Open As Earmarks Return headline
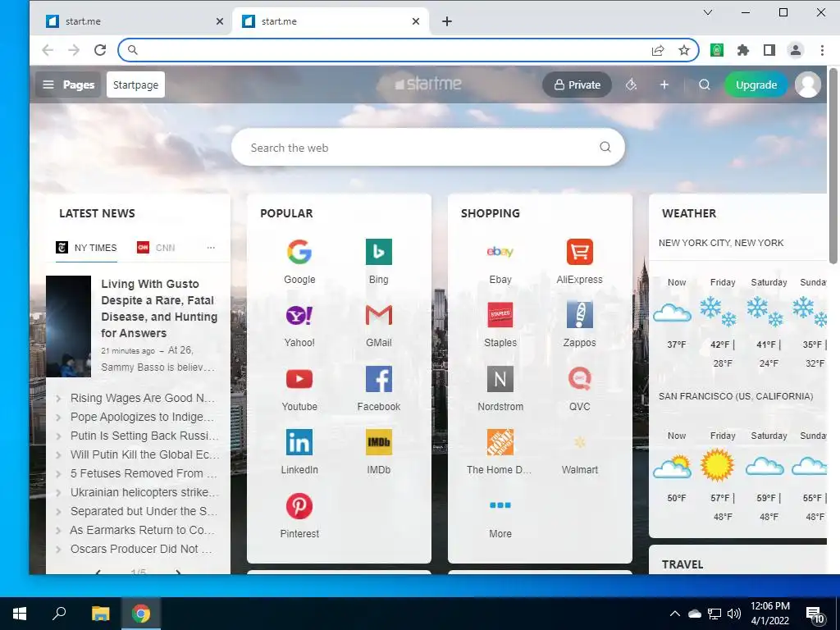 click(x=143, y=530)
